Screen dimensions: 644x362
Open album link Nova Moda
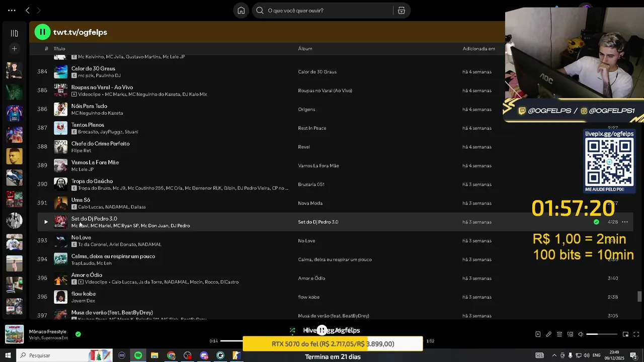click(x=310, y=203)
